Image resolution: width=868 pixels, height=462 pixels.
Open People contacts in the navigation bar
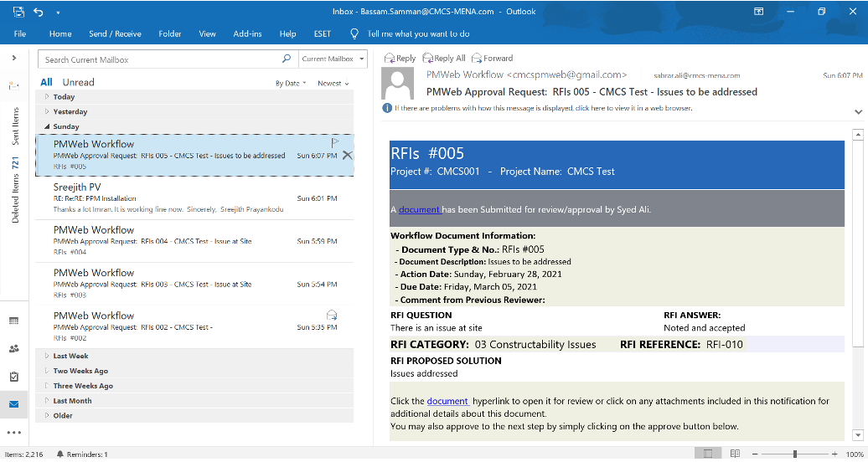(13, 348)
